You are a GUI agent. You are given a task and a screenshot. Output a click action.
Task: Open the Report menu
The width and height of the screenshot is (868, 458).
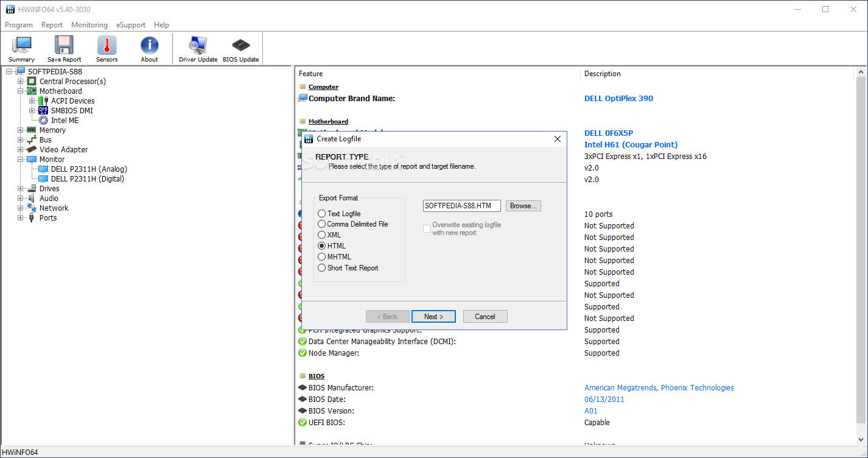coord(52,25)
